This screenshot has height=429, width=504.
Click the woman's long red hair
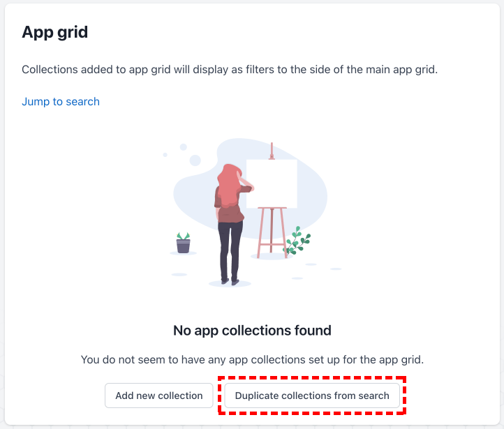[228, 186]
